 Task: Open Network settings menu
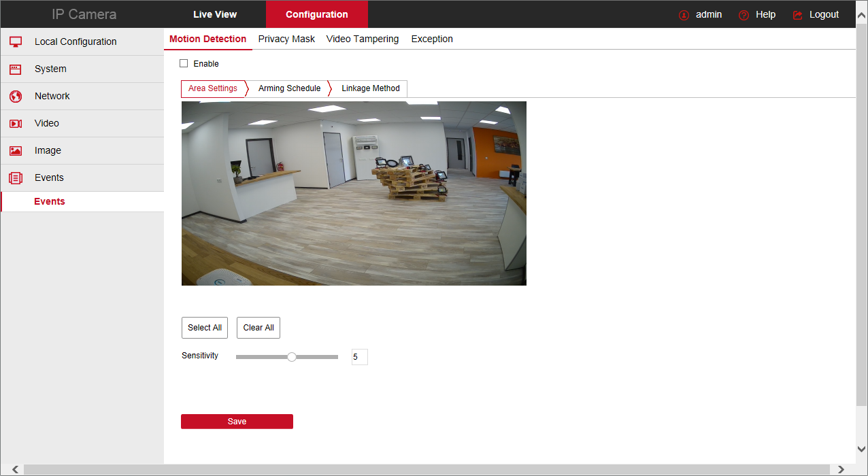coord(82,96)
